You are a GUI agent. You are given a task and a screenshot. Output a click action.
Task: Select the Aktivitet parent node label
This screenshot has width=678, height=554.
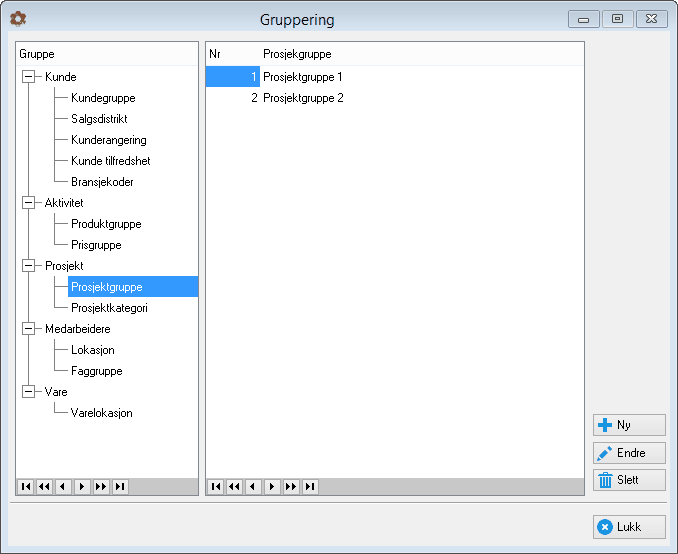click(x=64, y=203)
